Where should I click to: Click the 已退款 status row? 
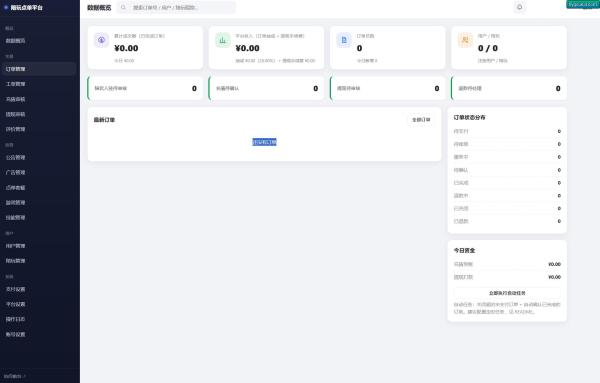(507, 221)
